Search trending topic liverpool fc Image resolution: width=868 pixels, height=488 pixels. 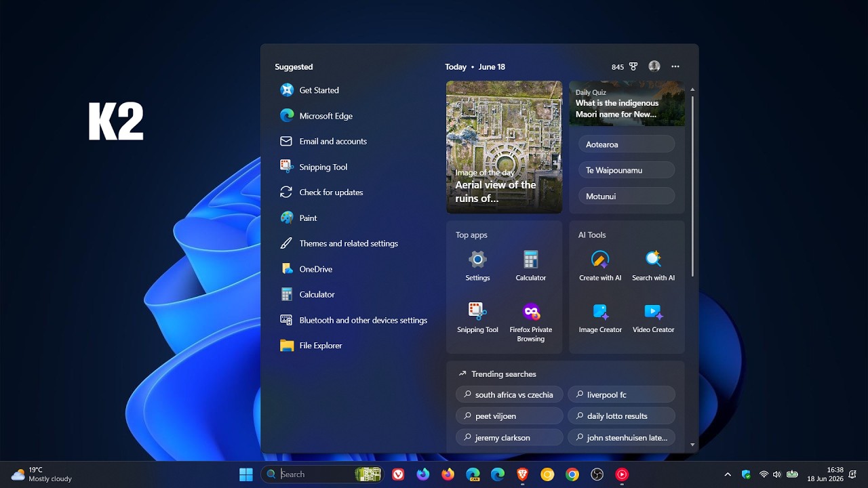[x=621, y=394]
